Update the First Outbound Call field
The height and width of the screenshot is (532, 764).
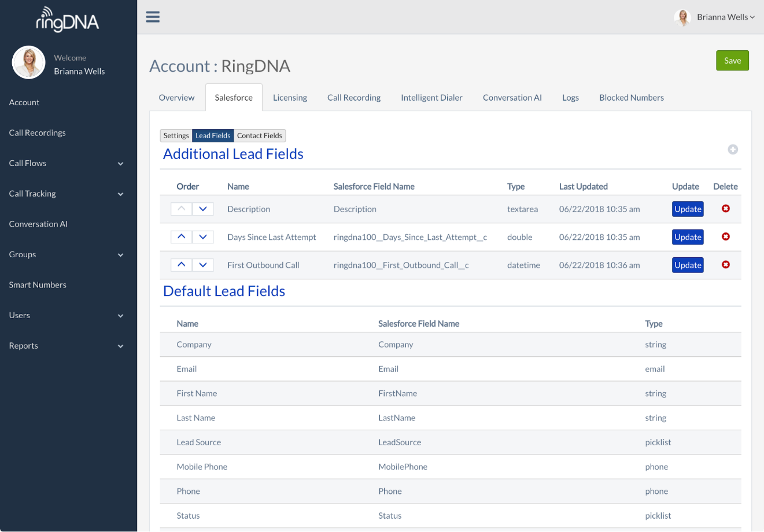click(688, 265)
